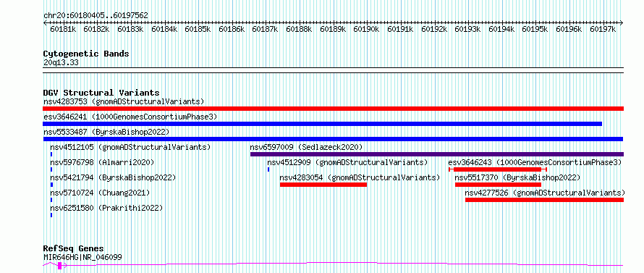Click the 60193k ruler position
Screen dimensions: 644x273
coord(467,29)
